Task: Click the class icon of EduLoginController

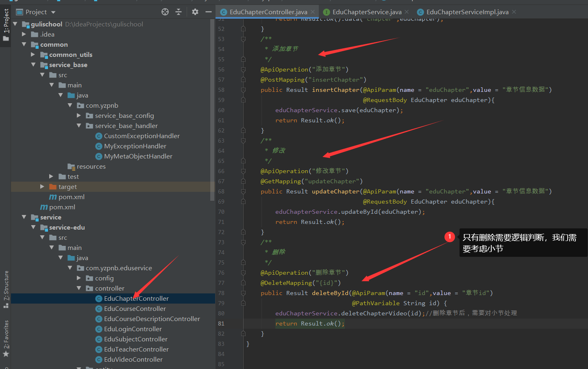Action: (98, 329)
